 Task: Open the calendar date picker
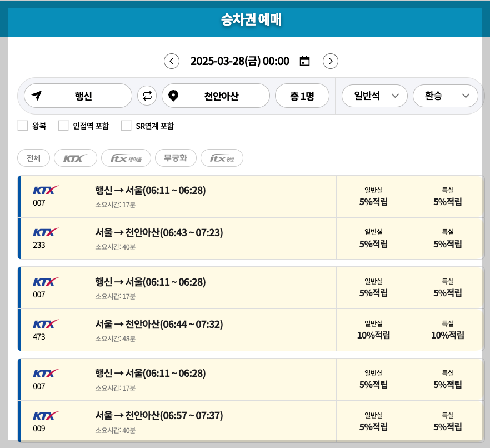[304, 61]
